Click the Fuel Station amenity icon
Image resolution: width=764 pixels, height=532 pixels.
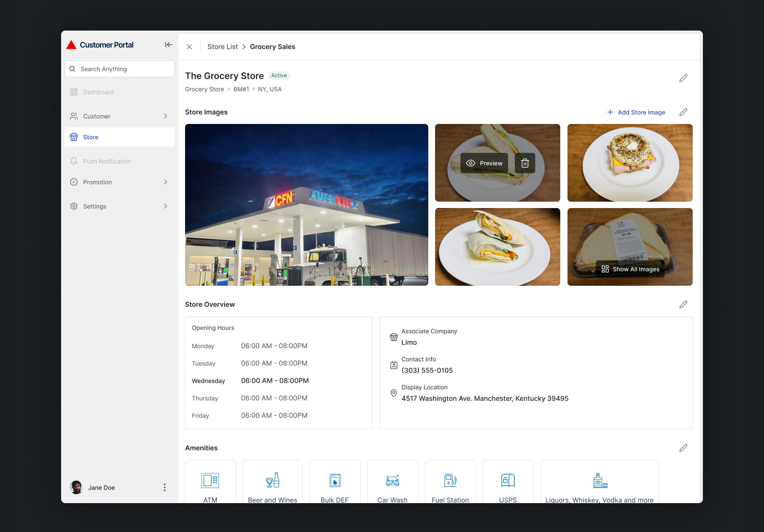click(450, 480)
